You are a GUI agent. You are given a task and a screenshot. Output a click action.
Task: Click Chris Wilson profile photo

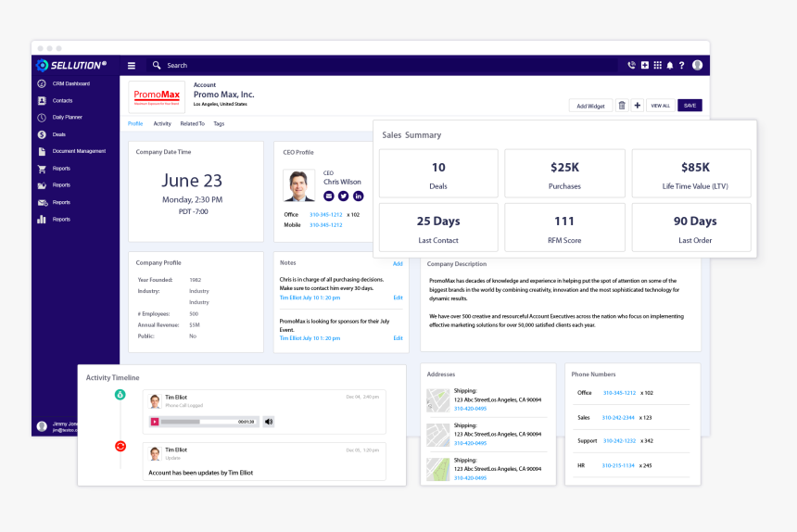[298, 185]
